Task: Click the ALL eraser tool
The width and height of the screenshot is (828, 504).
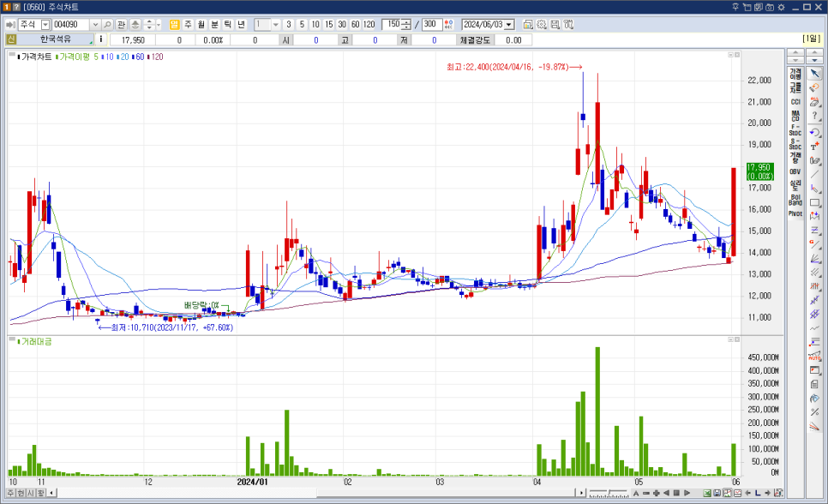Action: point(815,101)
